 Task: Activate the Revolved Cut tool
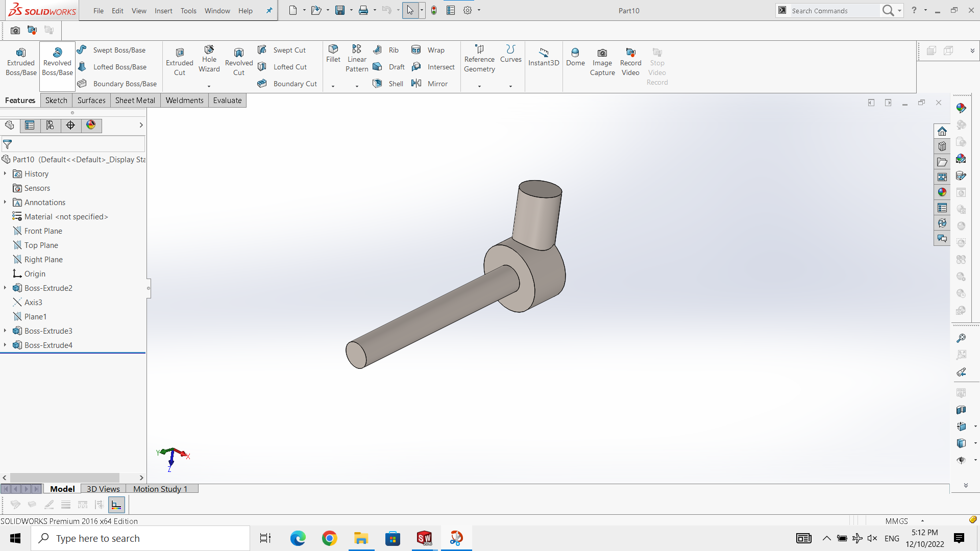click(x=239, y=62)
